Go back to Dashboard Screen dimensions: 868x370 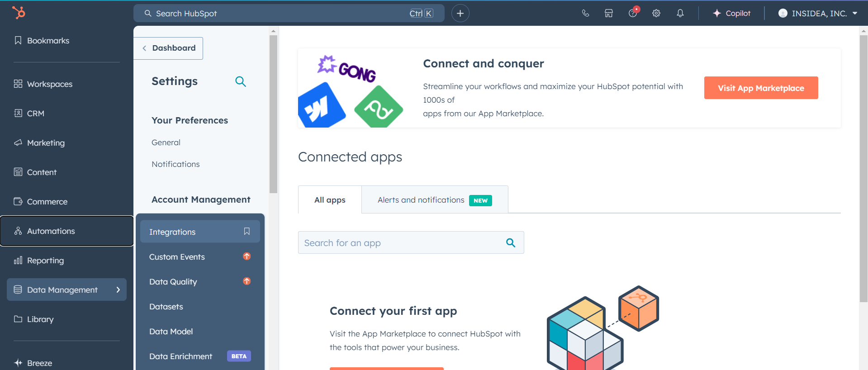point(168,48)
